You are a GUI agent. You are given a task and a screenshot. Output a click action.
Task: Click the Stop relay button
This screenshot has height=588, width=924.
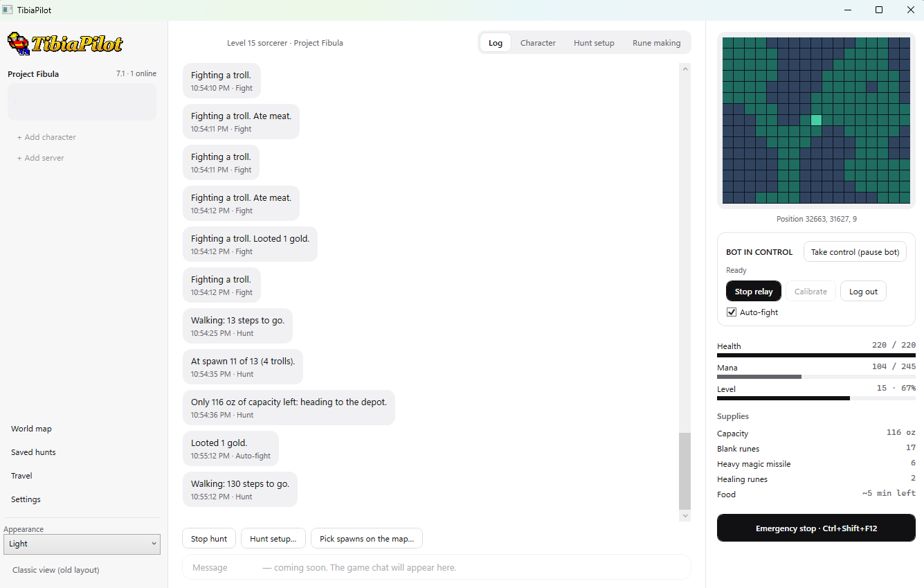click(754, 292)
